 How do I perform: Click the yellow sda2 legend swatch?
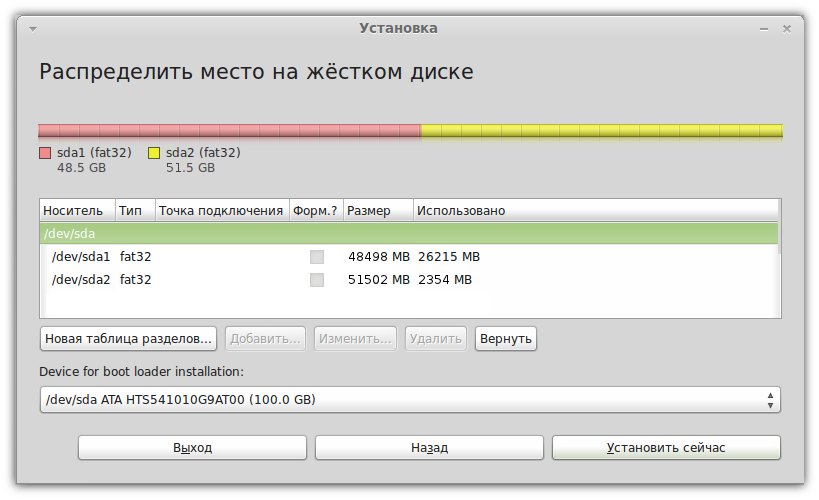pos(154,153)
